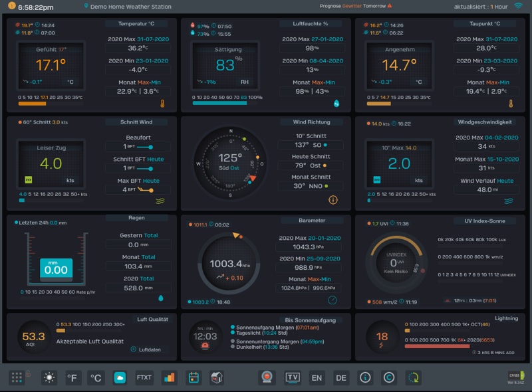Click the dew point scale bar below 14.7°
Image resolution: width=532 pixels, height=392 pixels.
(x=398, y=104)
